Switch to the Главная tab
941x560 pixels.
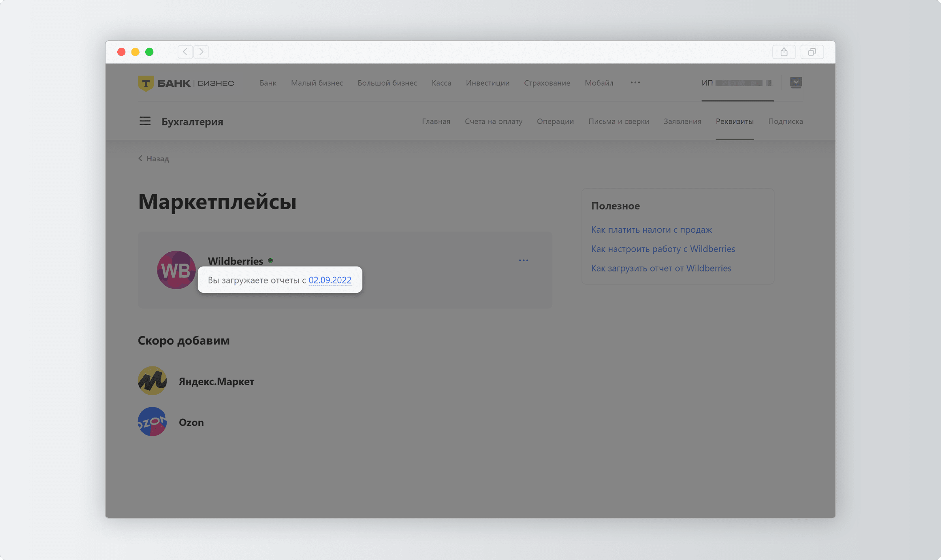[436, 122]
